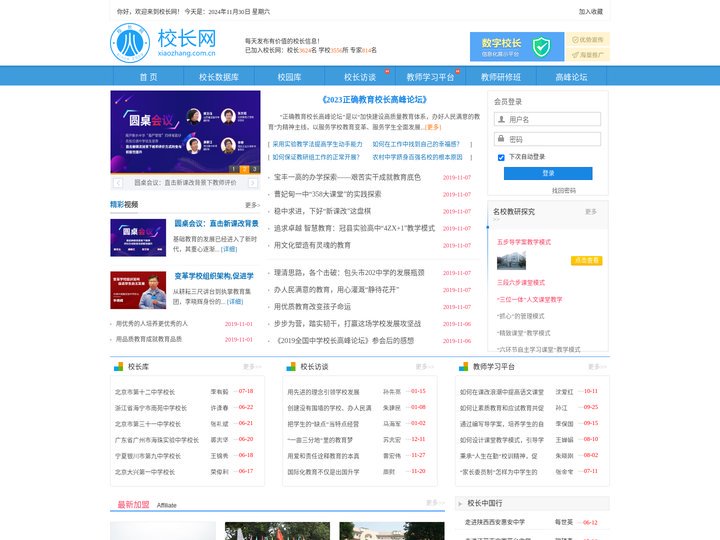The height and width of the screenshot is (540, 720).
Task: Open 国际化教育不仅是出国升学 interview
Action: tap(323, 472)
